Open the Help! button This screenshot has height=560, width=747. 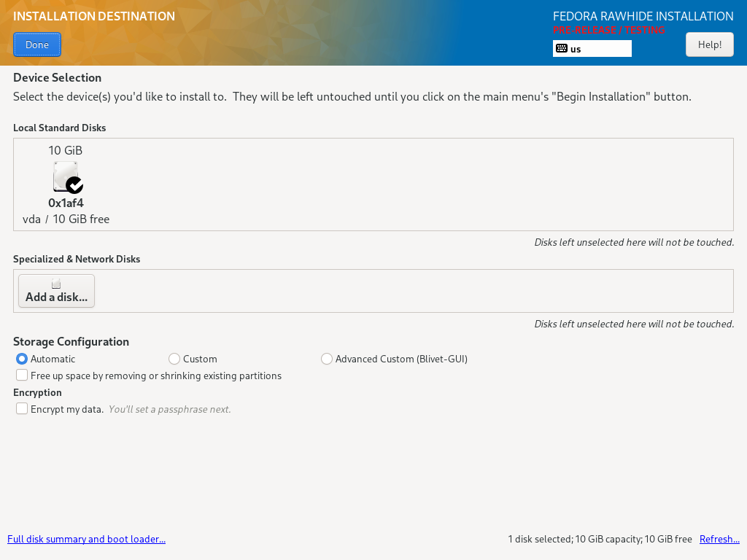coord(709,44)
